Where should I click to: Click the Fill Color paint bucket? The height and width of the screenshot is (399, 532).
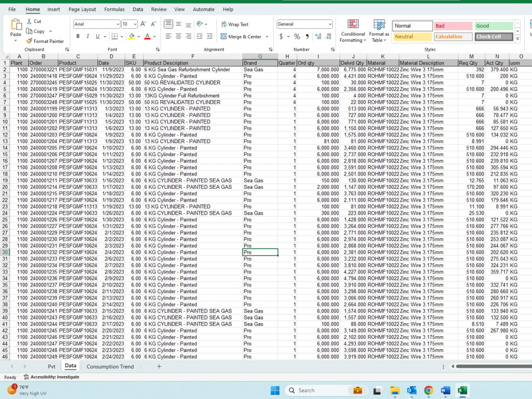pos(131,36)
